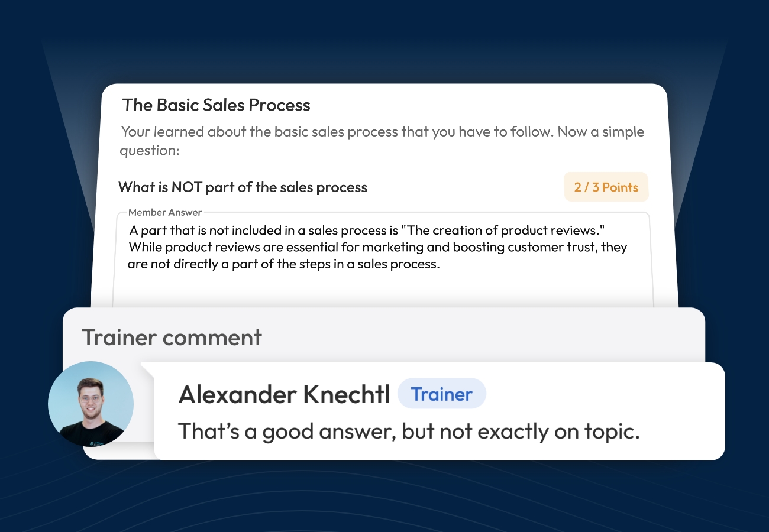Click the answer line starting are not directly
Image resolution: width=769 pixels, height=532 pixels.
[284, 264]
